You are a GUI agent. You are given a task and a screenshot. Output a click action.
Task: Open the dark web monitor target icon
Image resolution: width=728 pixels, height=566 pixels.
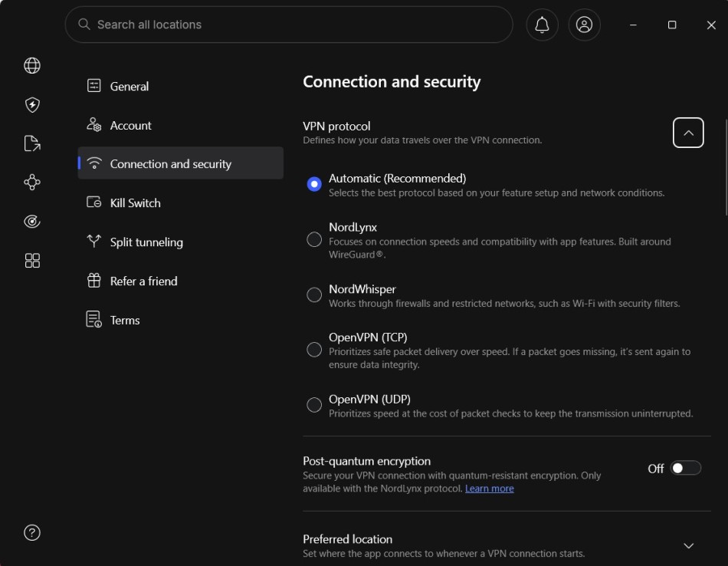(x=32, y=221)
